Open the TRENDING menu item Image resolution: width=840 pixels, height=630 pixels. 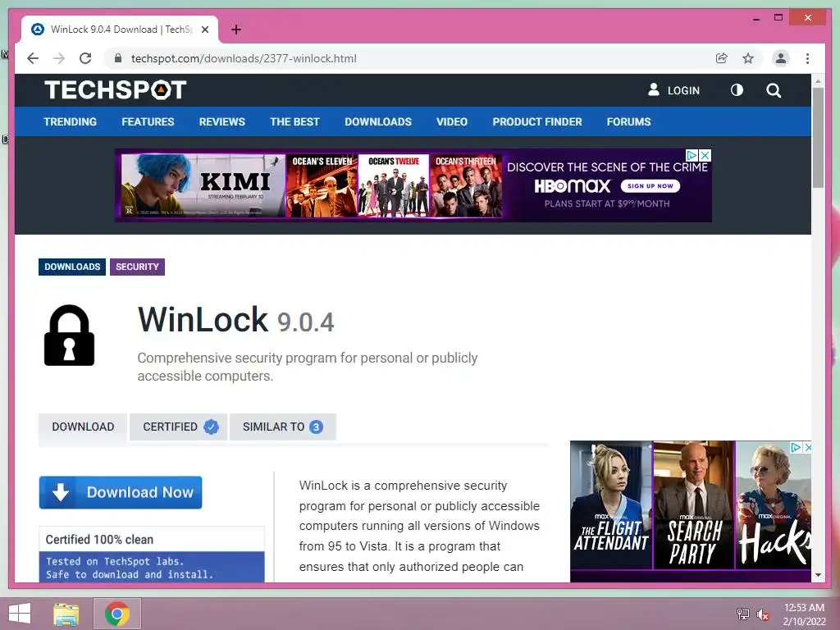71,121
